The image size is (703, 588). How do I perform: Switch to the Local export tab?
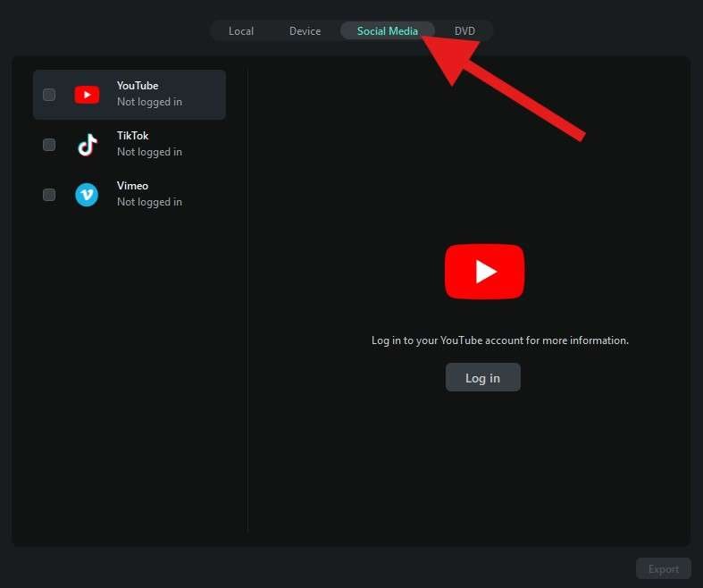pyautogui.click(x=241, y=31)
